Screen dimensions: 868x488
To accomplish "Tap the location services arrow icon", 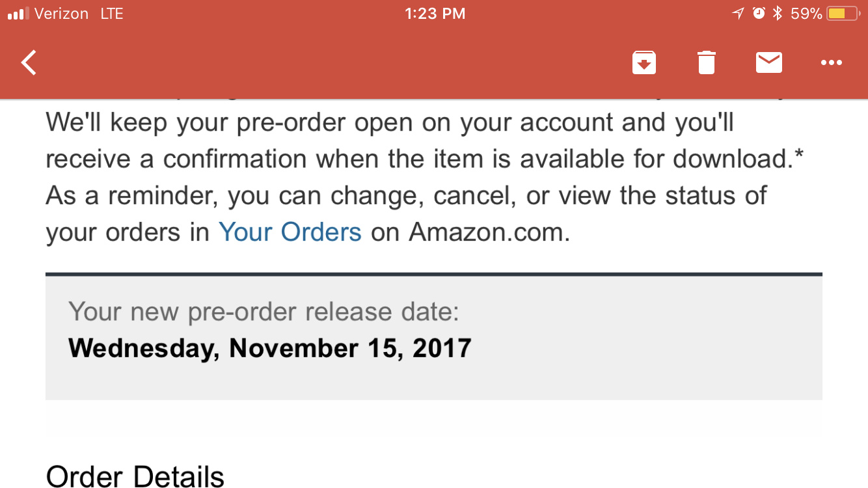I will tap(738, 14).
